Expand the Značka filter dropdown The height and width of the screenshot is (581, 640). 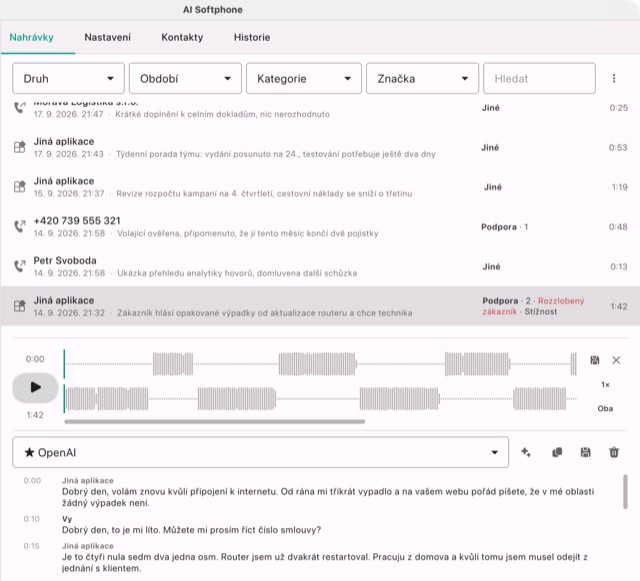click(x=422, y=78)
